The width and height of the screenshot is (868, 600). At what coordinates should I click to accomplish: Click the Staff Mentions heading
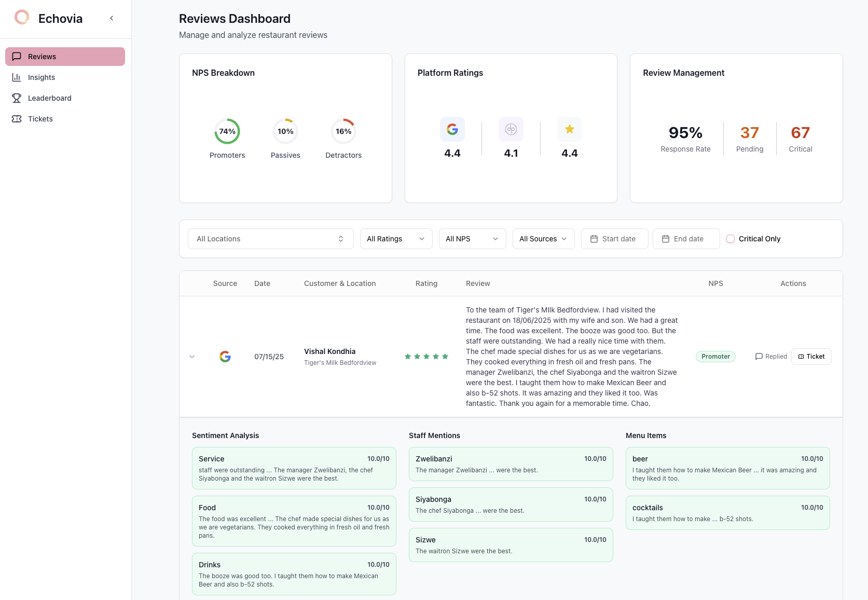(x=434, y=435)
